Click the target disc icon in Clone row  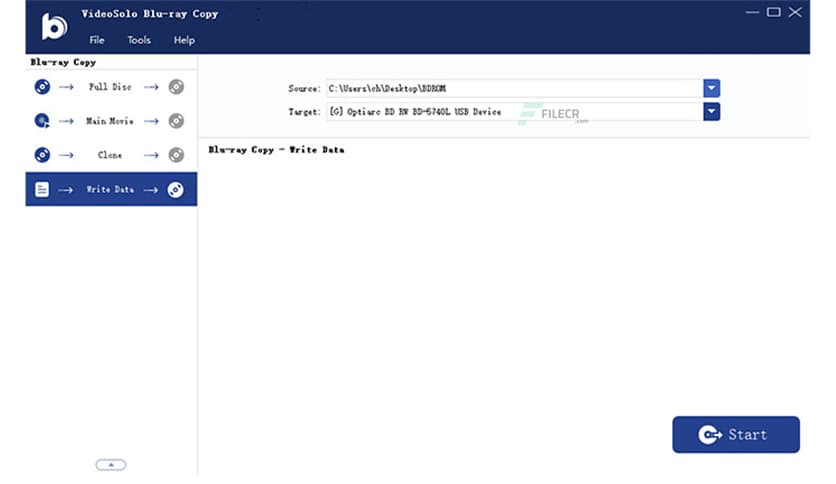176,155
